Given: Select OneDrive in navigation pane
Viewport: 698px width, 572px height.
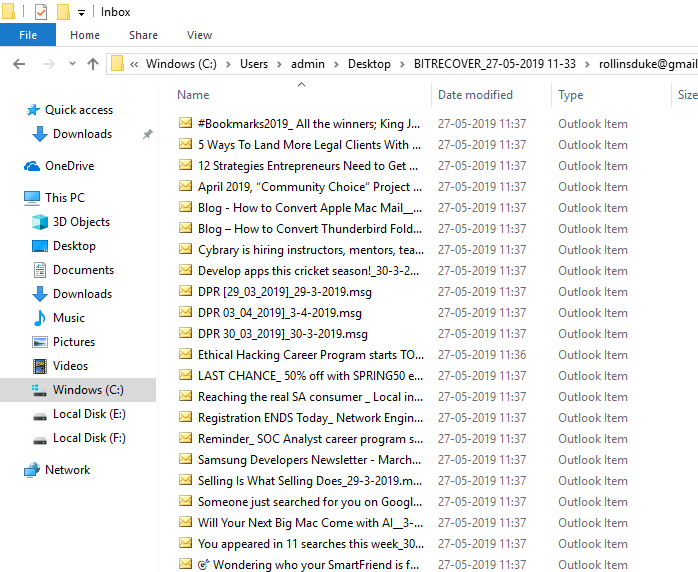Looking at the screenshot, I should coord(69,166).
